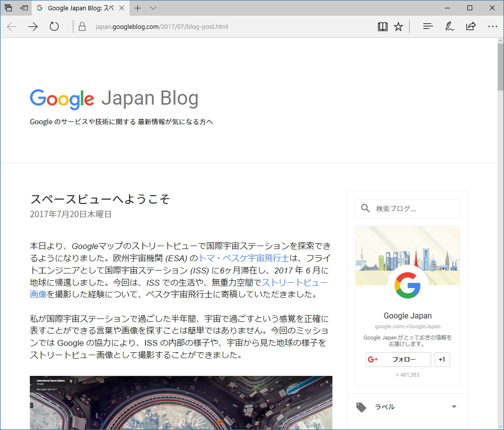This screenshot has width=504, height=430.
Task: Share the page using share icon
Action: (x=471, y=26)
